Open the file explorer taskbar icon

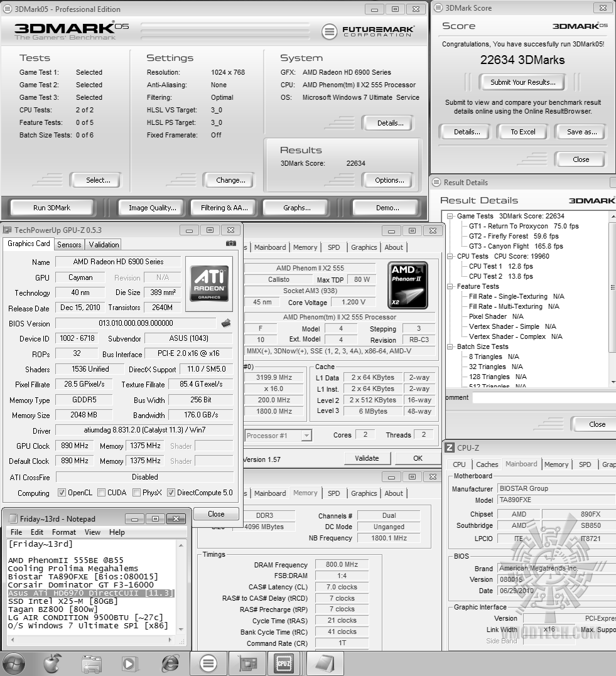point(92,664)
